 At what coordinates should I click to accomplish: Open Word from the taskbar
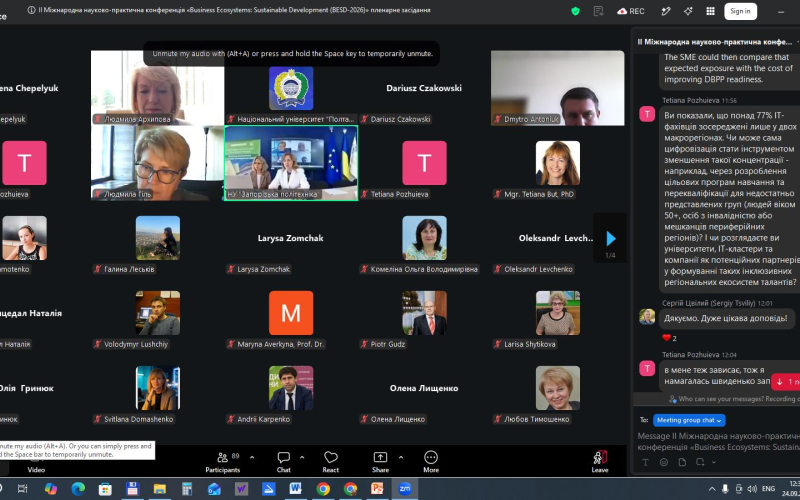295,489
